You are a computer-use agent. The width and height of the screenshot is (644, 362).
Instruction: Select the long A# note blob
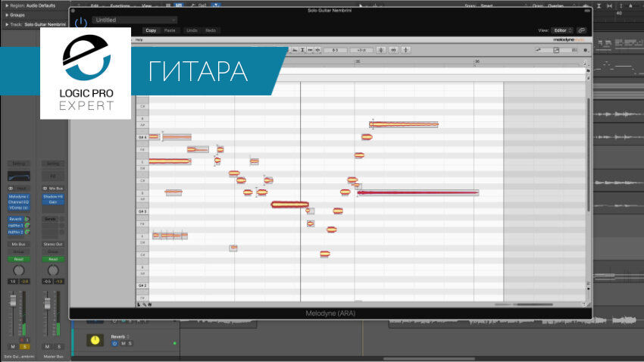pos(404,124)
